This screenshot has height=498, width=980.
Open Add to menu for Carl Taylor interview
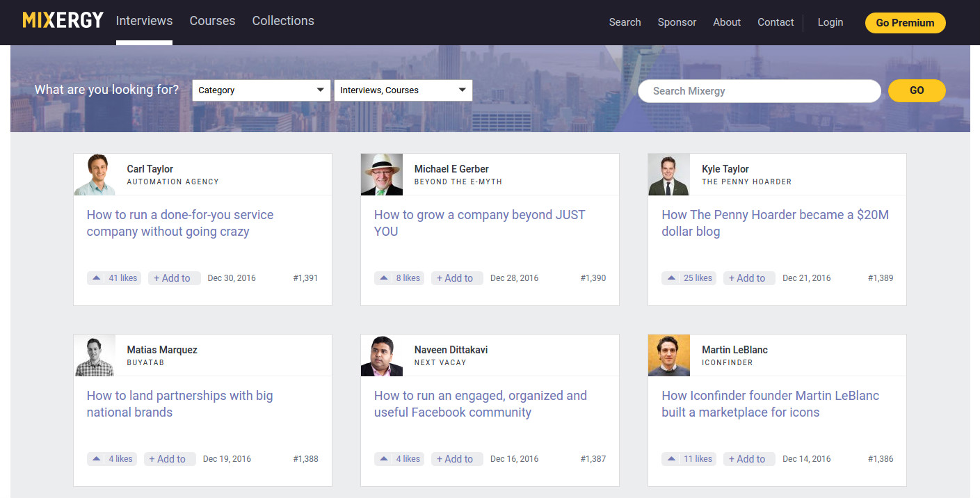pyautogui.click(x=174, y=278)
